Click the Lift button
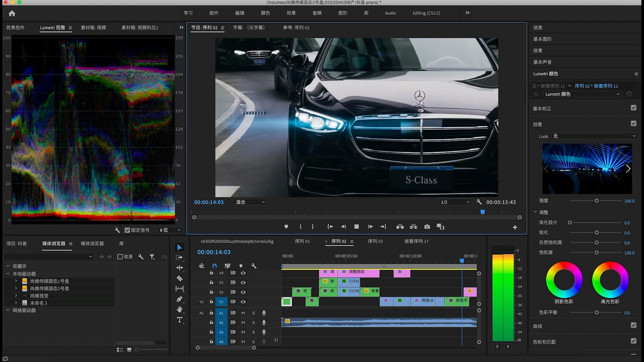The height and width of the screenshot is (362, 644). point(400,227)
